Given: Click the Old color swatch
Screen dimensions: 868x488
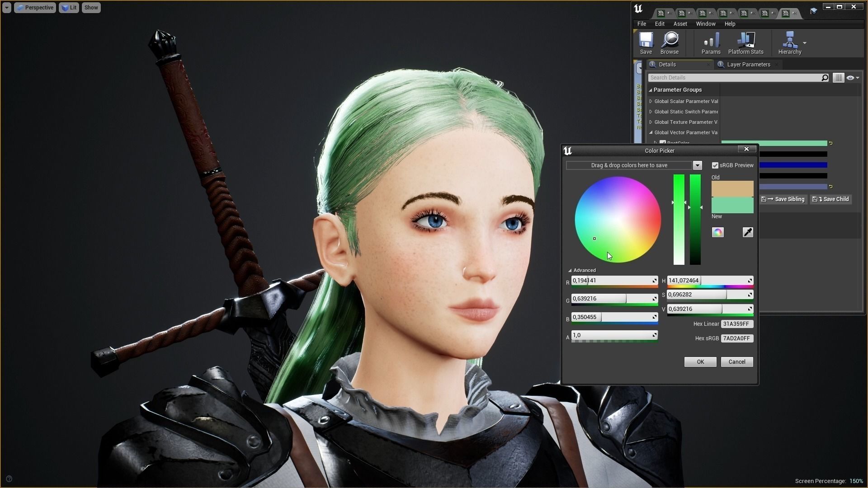Looking at the screenshot, I should pyautogui.click(x=732, y=188).
